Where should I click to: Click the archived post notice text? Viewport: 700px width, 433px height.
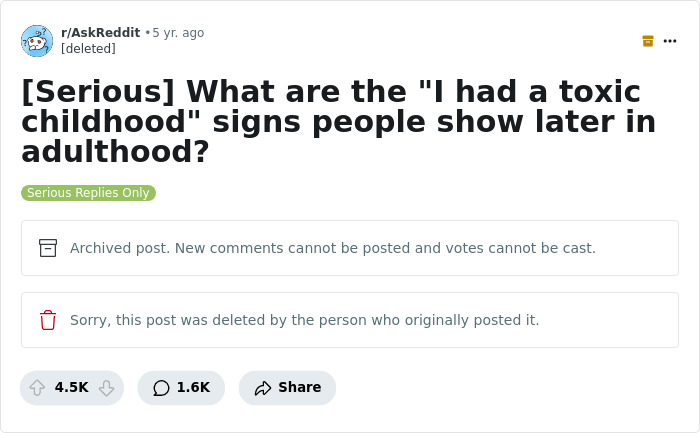tap(332, 248)
